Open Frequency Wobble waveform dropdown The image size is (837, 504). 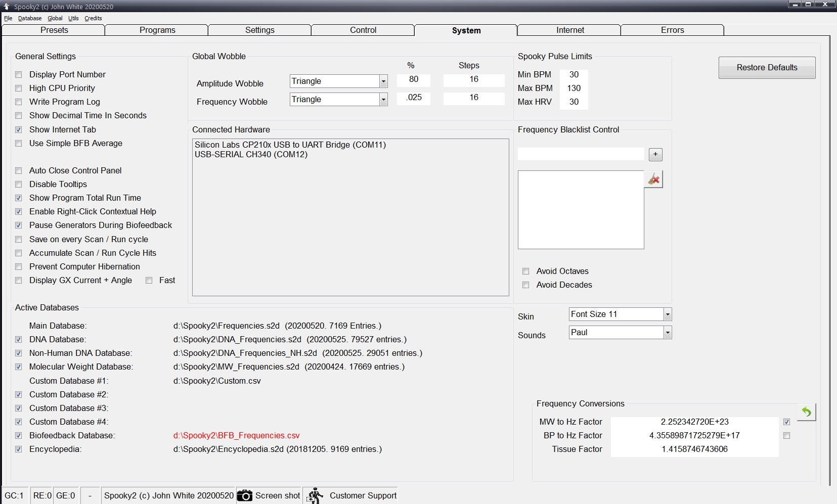tap(383, 100)
